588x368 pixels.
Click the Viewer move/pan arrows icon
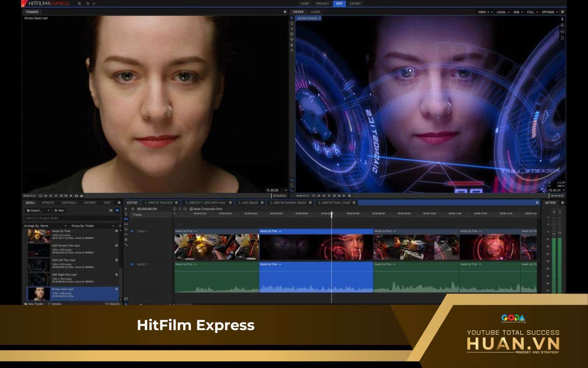[x=562, y=25]
